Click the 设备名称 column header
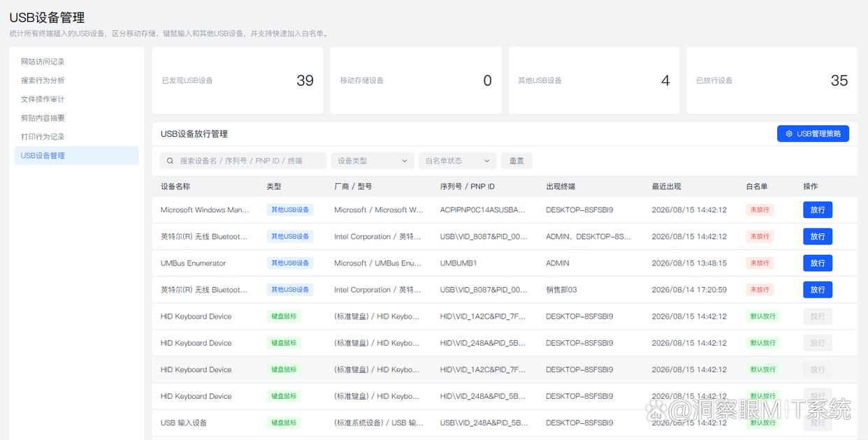The image size is (868, 440). 175,186
